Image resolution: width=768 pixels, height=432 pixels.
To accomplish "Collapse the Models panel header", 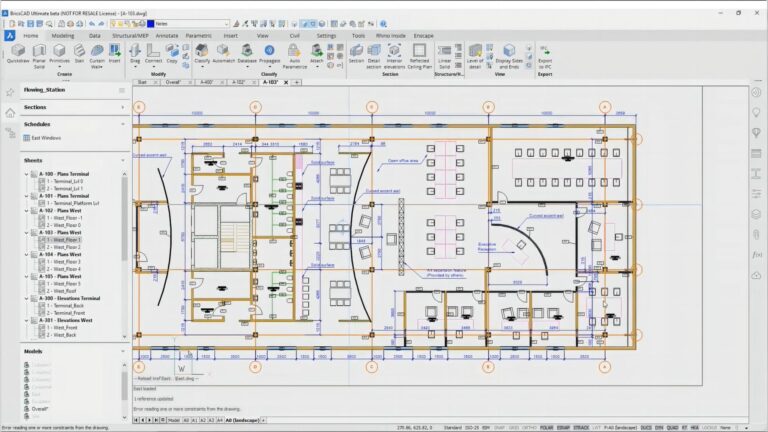I will (75, 351).
